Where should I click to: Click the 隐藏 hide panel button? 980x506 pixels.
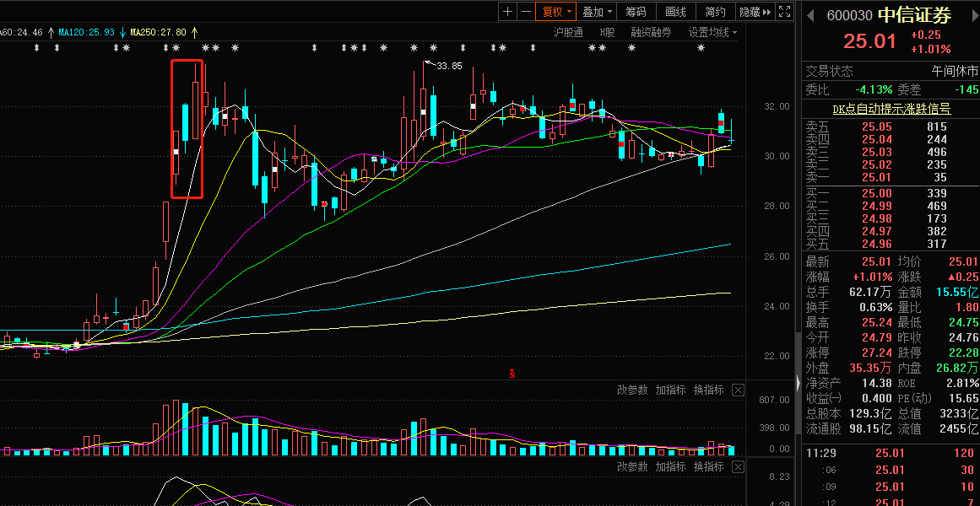click(x=754, y=12)
